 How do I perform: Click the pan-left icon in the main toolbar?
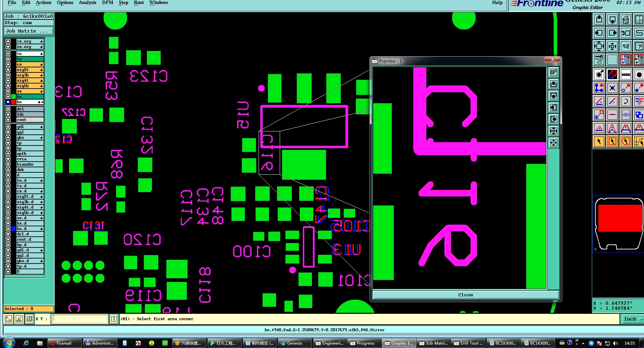[x=599, y=33]
